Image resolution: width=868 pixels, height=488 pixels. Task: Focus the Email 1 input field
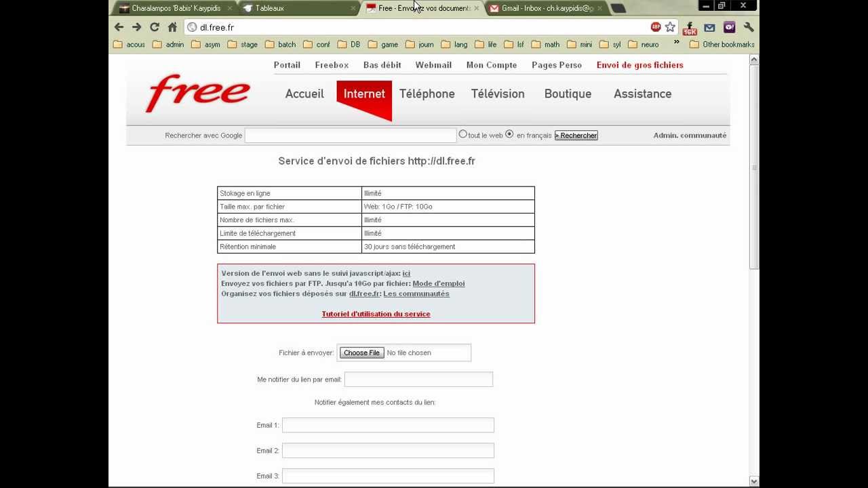388,425
